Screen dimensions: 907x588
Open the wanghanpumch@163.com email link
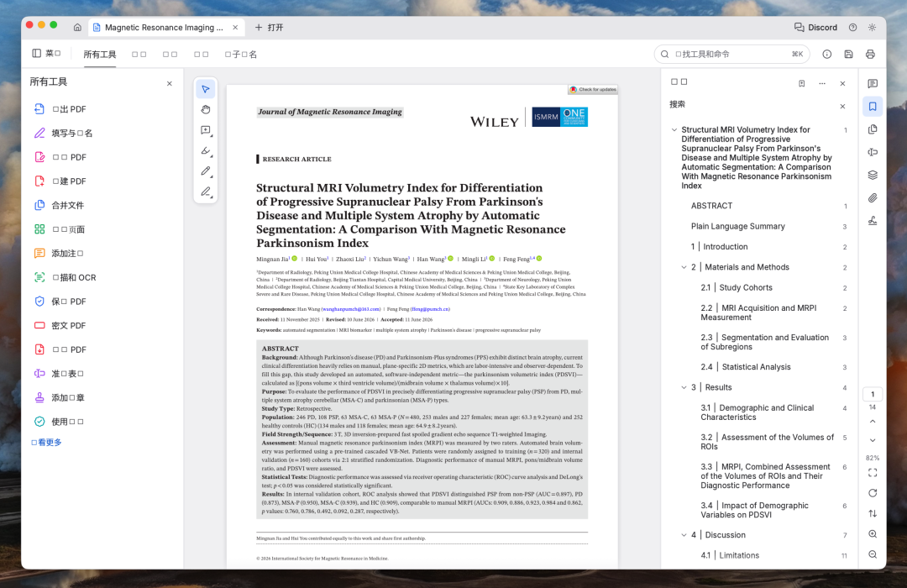coord(351,309)
